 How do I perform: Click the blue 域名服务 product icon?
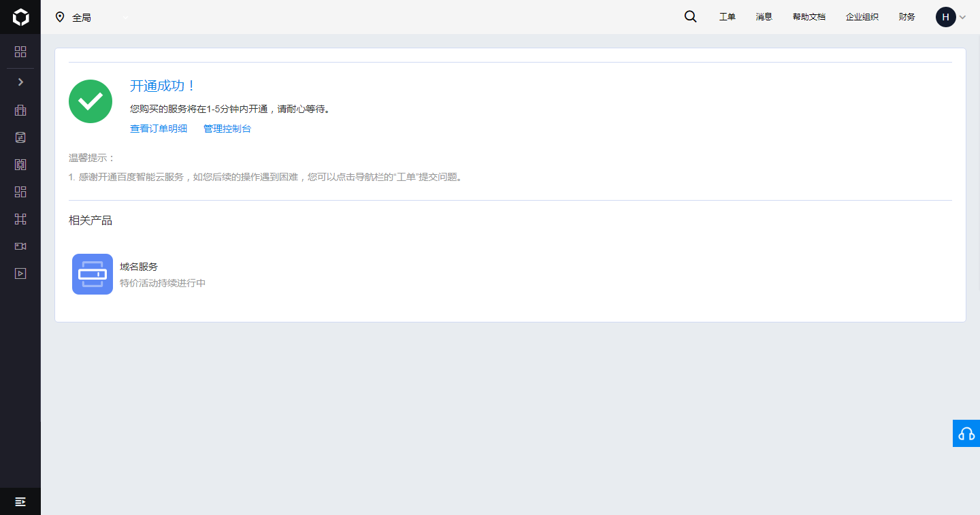click(93, 274)
